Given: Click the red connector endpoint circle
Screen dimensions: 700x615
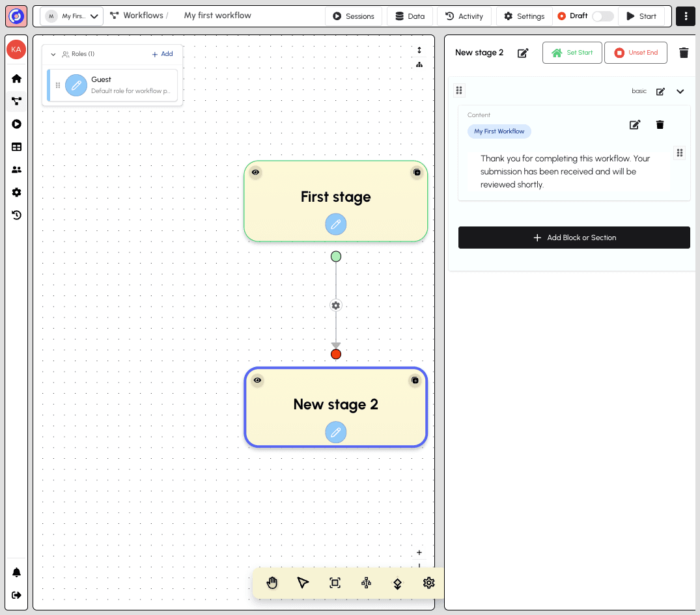Looking at the screenshot, I should click(336, 354).
